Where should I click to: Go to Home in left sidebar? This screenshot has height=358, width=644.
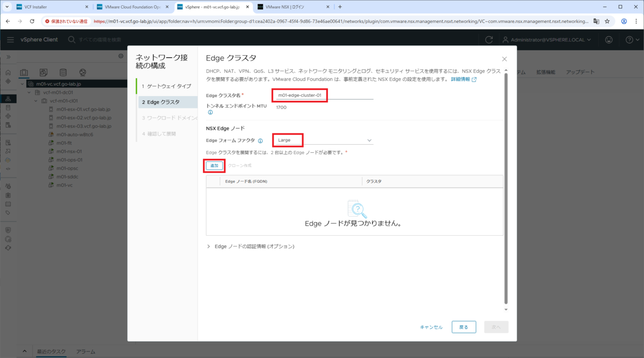8,72
